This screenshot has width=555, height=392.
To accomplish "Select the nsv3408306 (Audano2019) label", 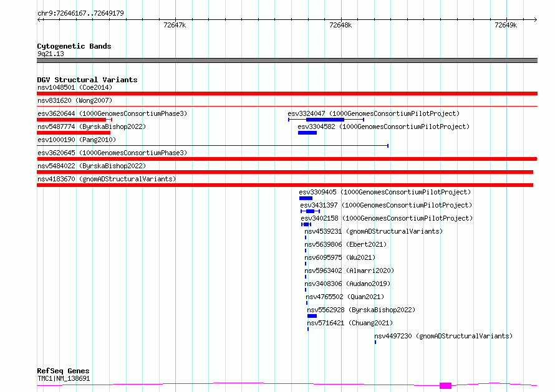I will 347,284.
